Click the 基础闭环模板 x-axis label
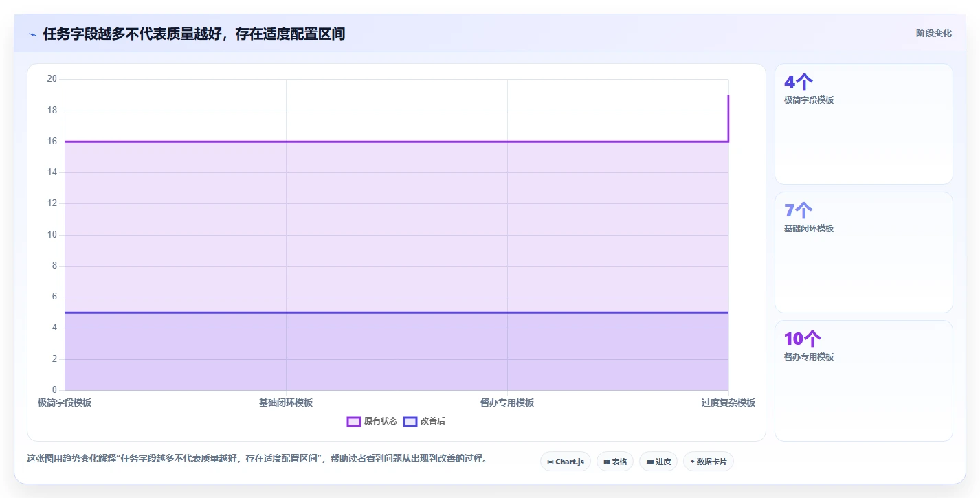The width and height of the screenshot is (980, 498). click(286, 403)
